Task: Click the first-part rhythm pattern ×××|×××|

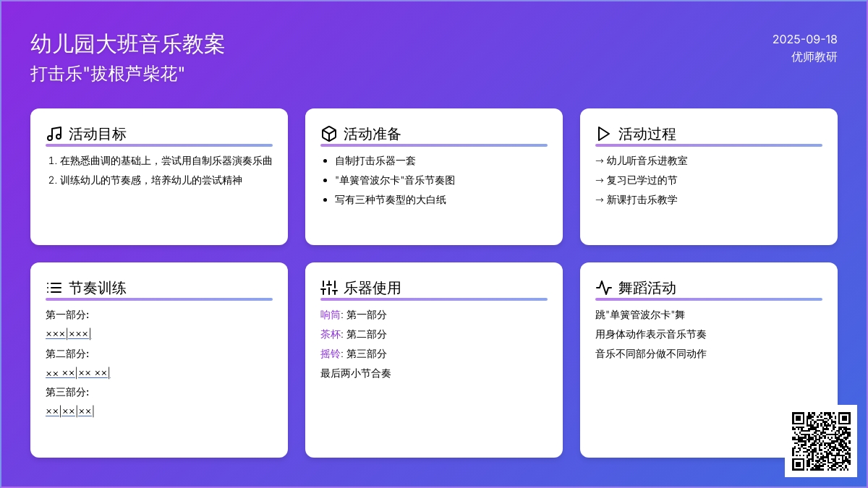Action: point(68,334)
